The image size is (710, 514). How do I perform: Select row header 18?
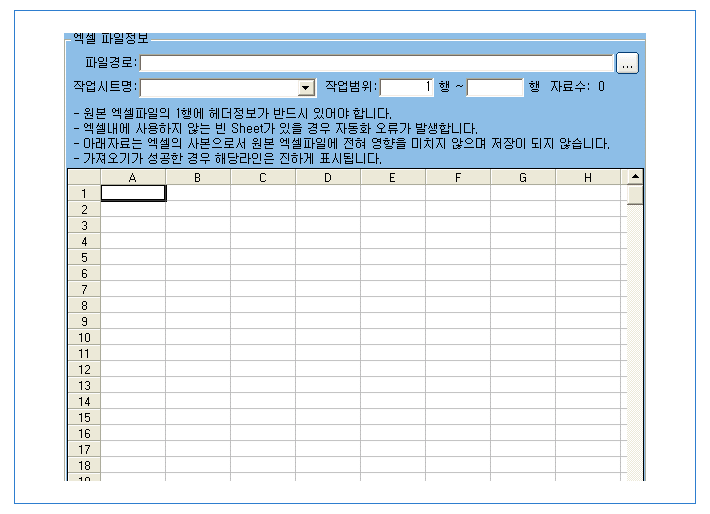point(84,466)
